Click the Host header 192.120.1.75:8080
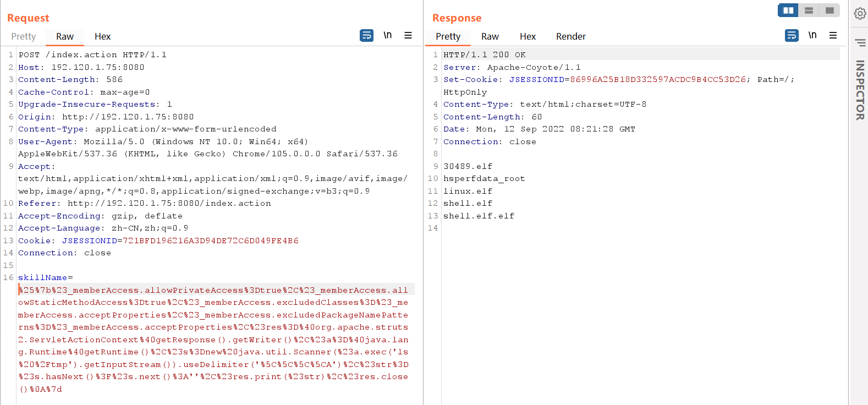Screen dimensions: 868x405 pyautogui.click(x=81, y=67)
